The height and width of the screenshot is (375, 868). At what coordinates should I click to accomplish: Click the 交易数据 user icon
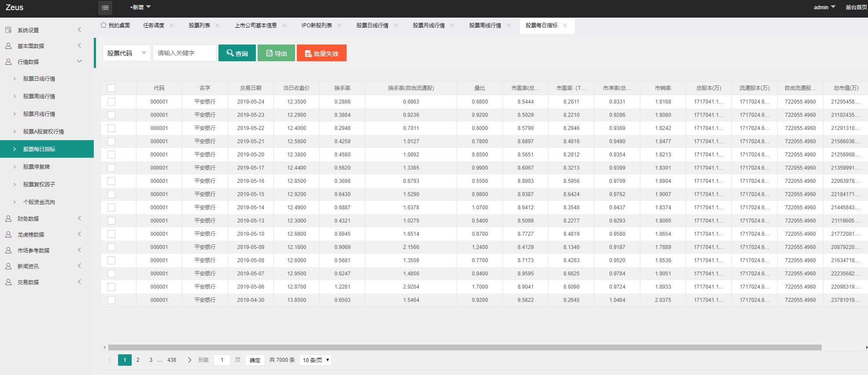(8, 282)
